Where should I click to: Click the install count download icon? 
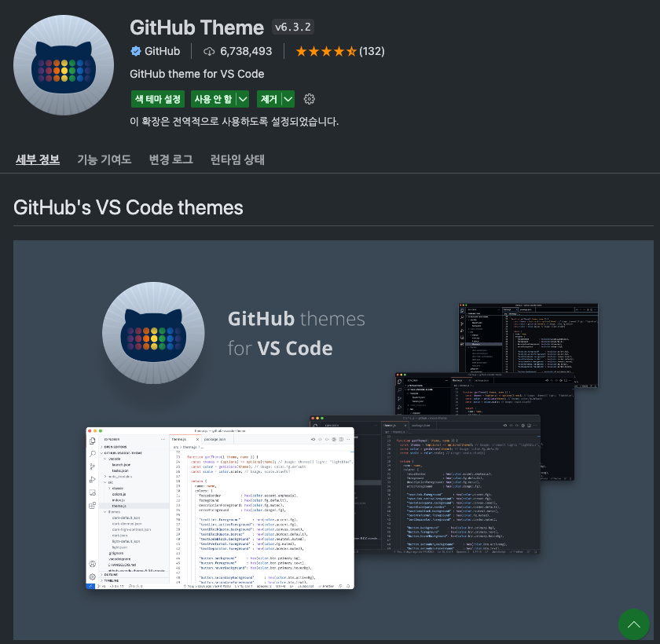click(x=209, y=51)
